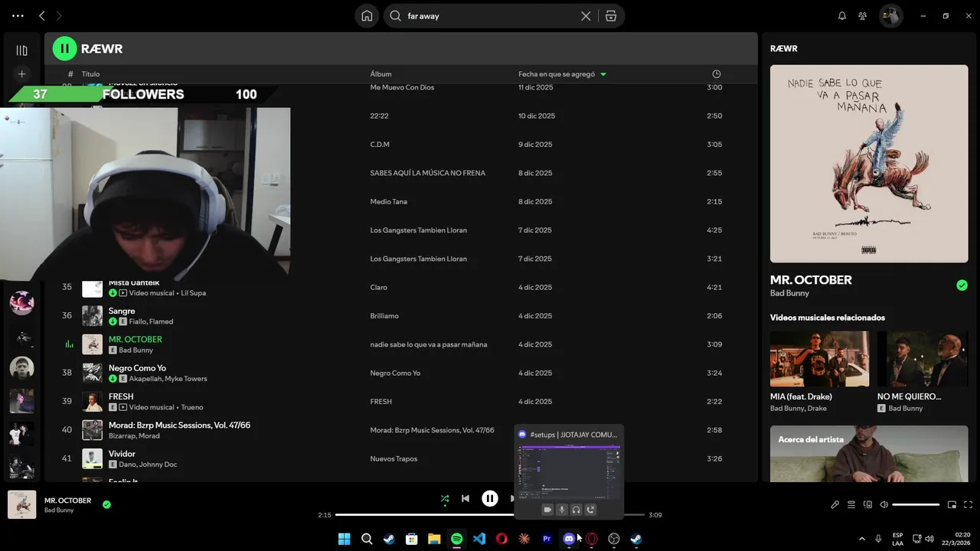Select the Sangre track row
This screenshot has width=980, height=551.
tap(400, 316)
